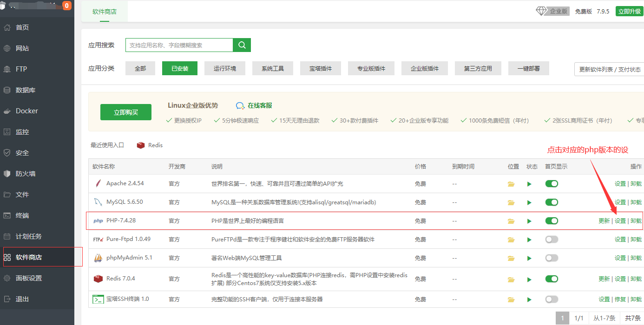
Task: Filter by 专业版插件 category
Action: click(371, 68)
